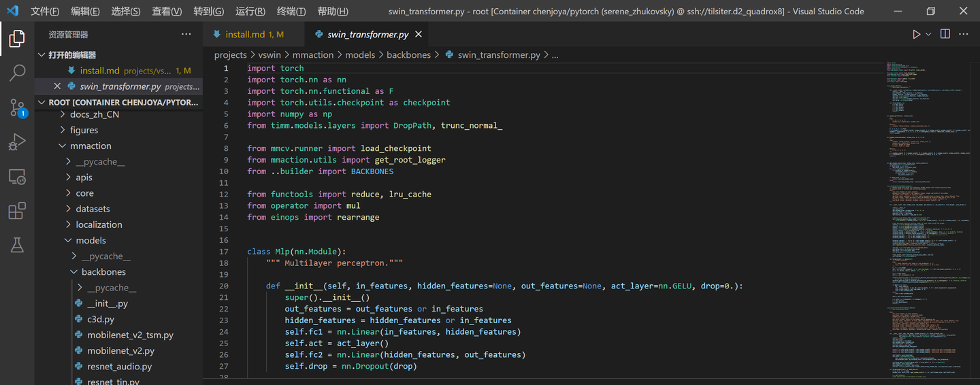Open the Explorer panel ellipsis menu

186,34
